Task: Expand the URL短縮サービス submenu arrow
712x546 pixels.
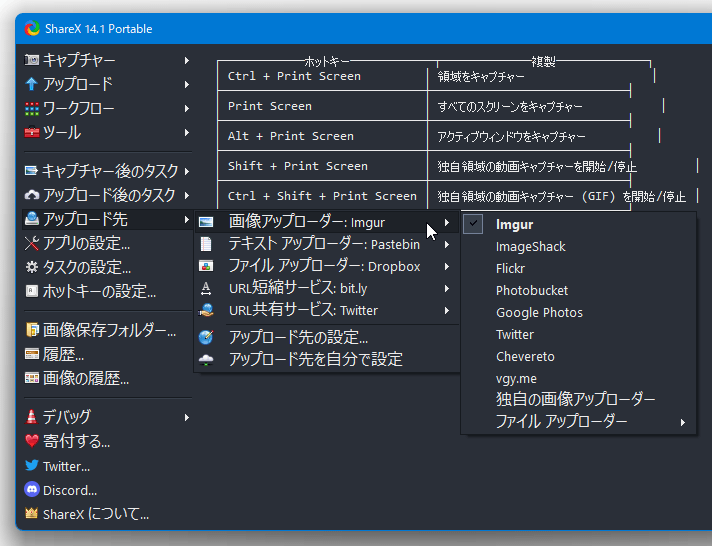Action: [447, 288]
